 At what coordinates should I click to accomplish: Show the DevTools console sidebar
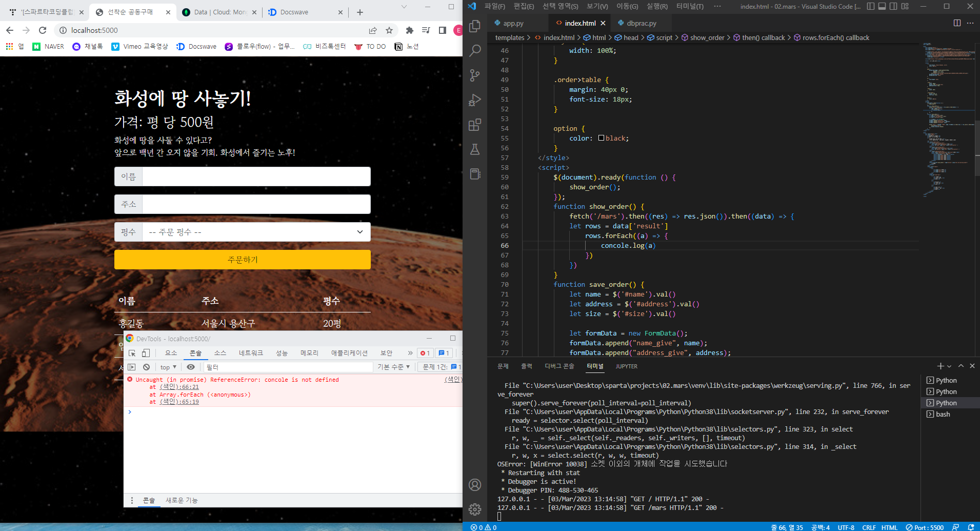point(132,367)
